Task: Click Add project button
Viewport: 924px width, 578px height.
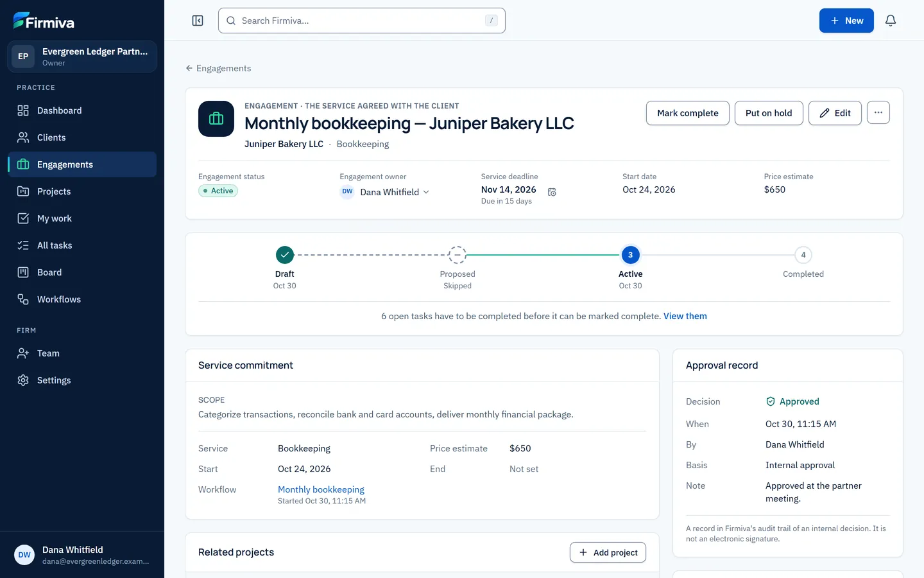Action: (608, 552)
